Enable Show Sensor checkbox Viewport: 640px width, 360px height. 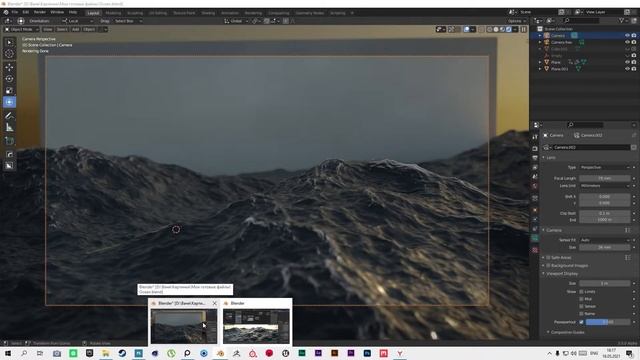coord(581,307)
